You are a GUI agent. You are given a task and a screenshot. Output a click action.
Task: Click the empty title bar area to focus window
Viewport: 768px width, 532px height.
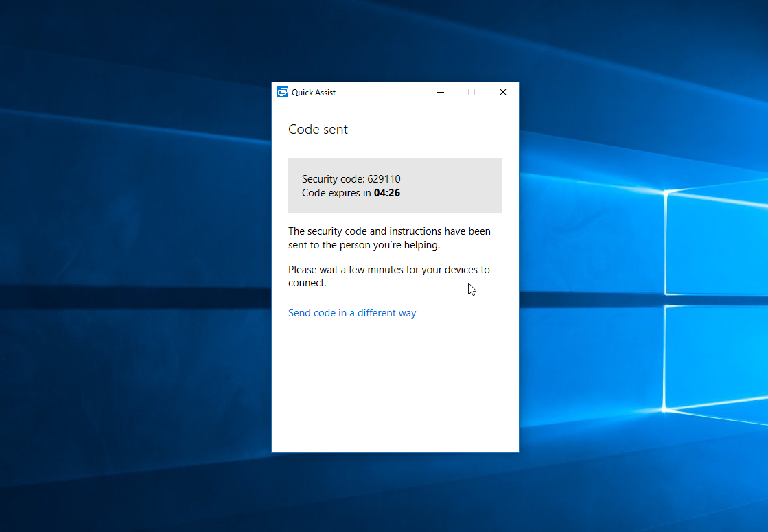(x=384, y=92)
